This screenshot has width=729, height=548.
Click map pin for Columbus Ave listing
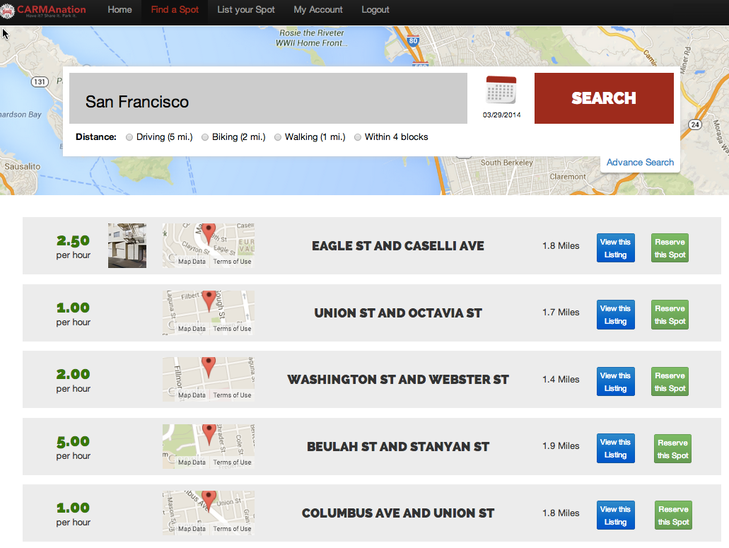(208, 500)
